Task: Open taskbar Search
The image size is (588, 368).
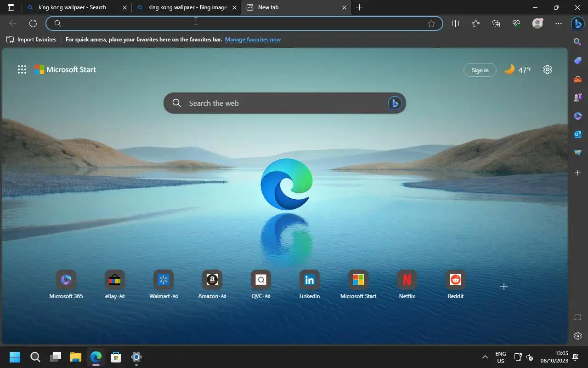Action: 35,357
